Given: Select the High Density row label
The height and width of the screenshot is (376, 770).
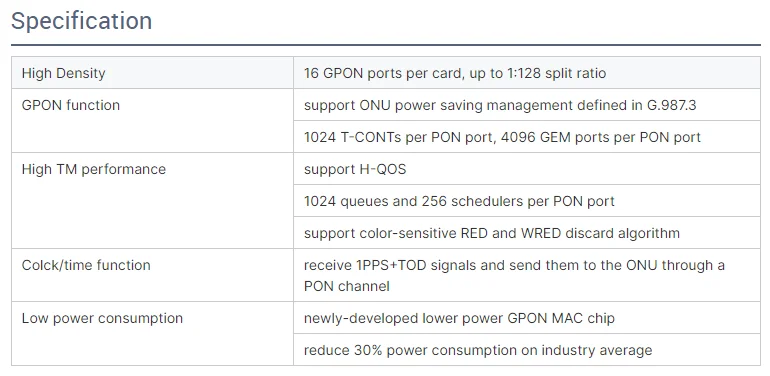Looking at the screenshot, I should coord(63,73).
